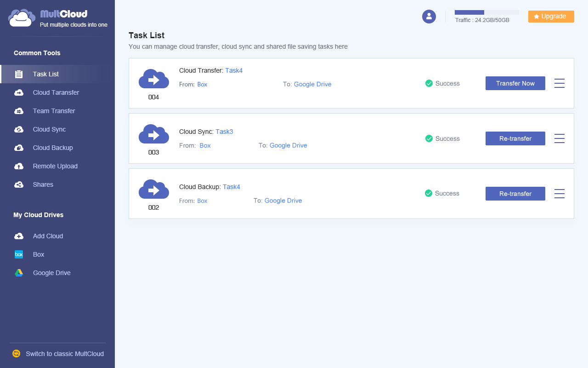This screenshot has width=588, height=368.
Task: Click the MultCloud cloud logo
Action: click(22, 17)
